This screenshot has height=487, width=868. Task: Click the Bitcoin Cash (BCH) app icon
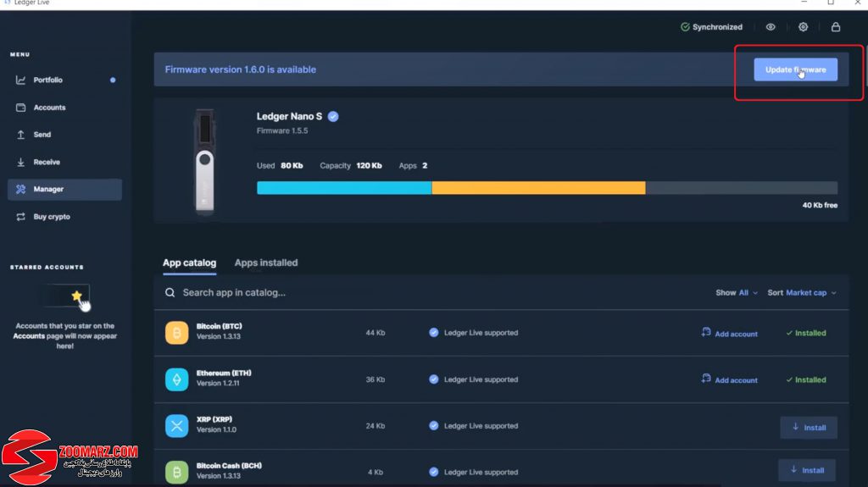pos(176,472)
